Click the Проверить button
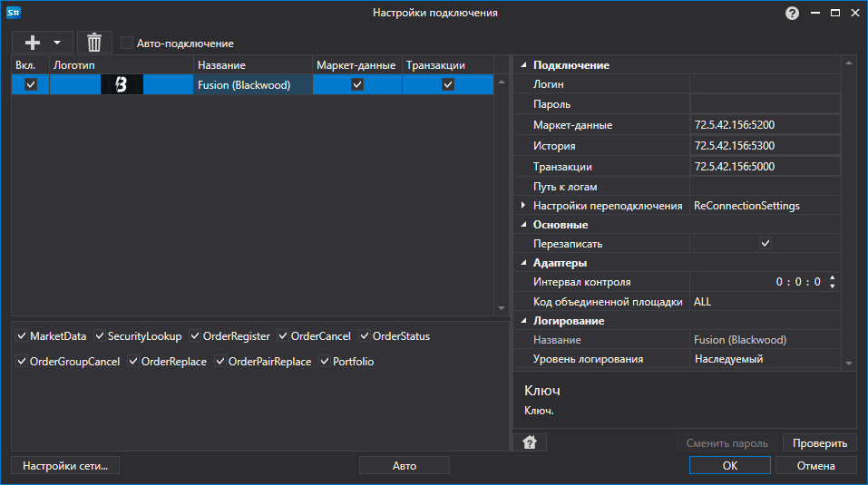The height and width of the screenshot is (485, 868). pyautogui.click(x=820, y=443)
